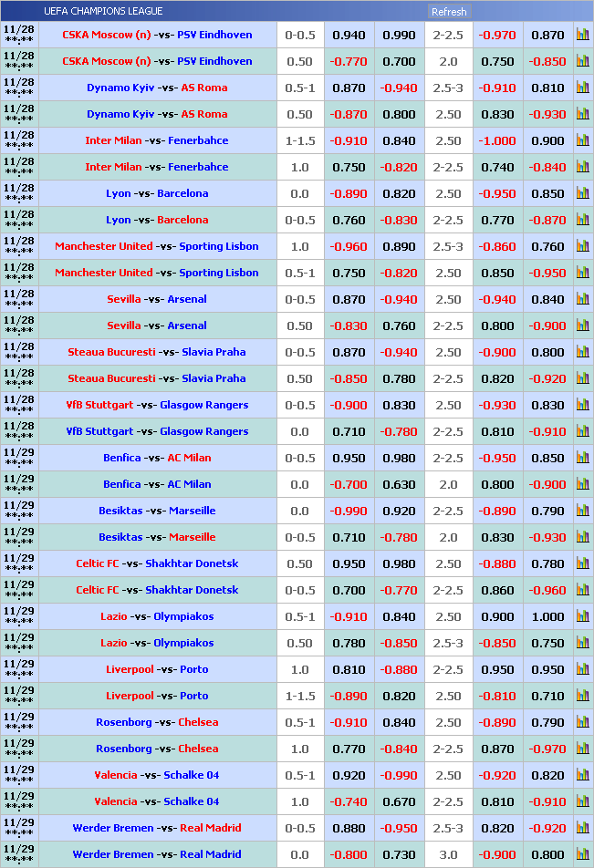Click chart icon in Sevilla 0.50 handicap row
Screen dimensions: 594x868
click(582, 325)
